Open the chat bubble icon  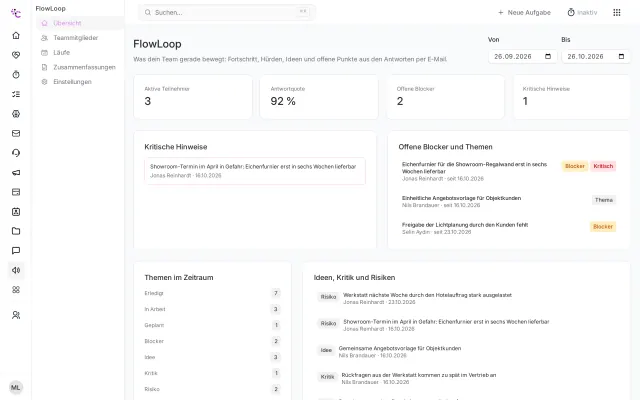click(x=16, y=251)
